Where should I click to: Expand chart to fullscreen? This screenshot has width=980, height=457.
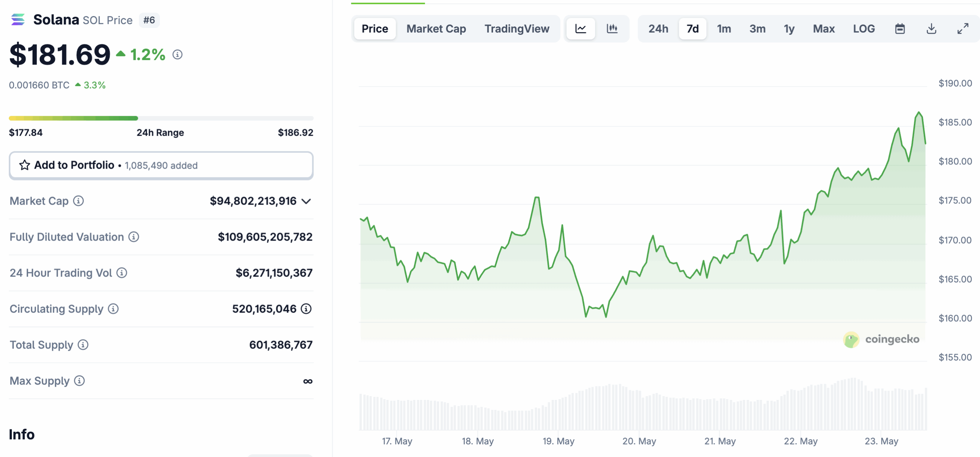tap(963, 29)
